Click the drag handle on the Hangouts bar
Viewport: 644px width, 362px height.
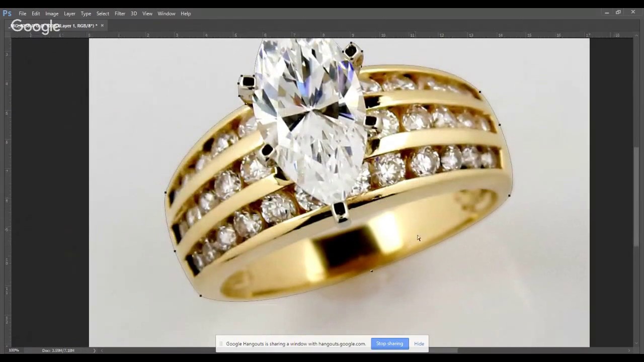click(x=221, y=344)
